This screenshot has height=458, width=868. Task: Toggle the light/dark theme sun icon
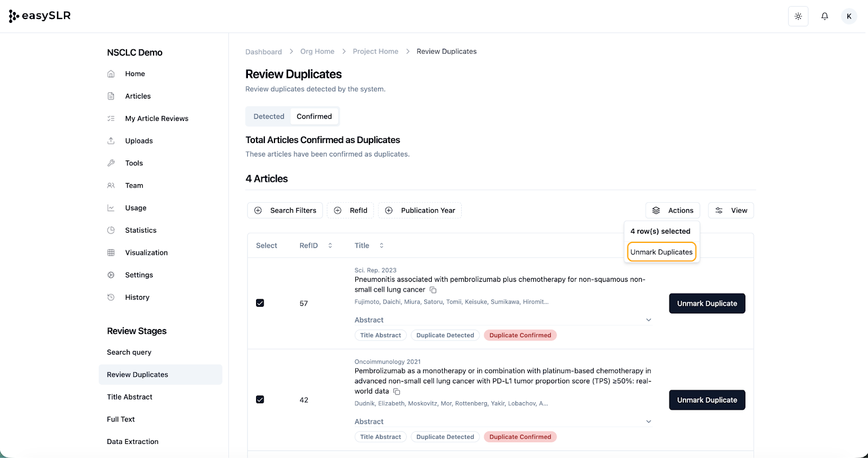pyautogui.click(x=798, y=16)
